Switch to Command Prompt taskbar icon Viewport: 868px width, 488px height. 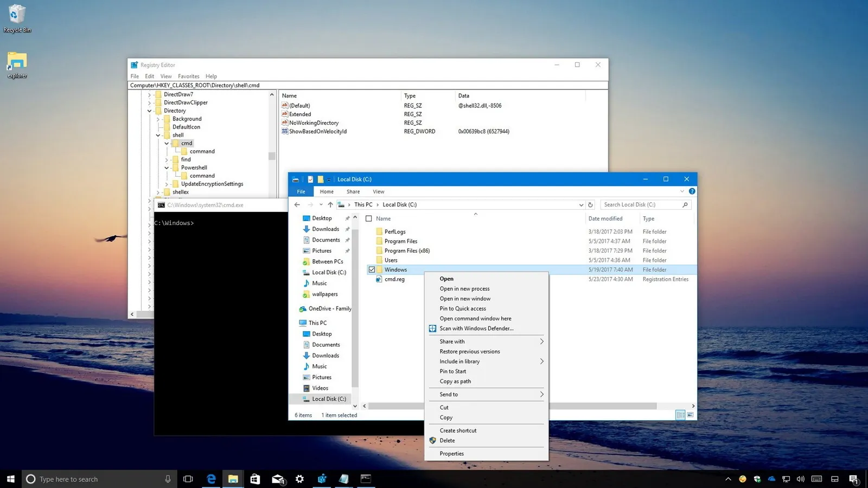pyautogui.click(x=366, y=479)
